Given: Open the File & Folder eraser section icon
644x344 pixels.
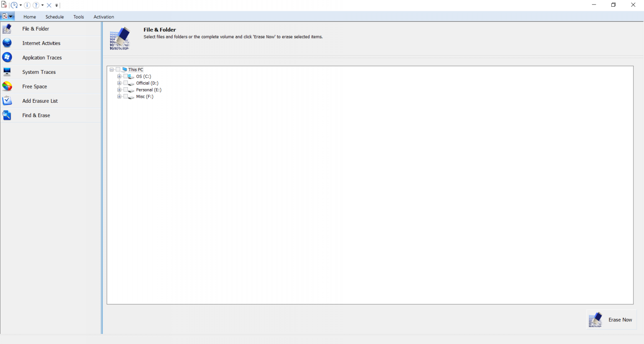Looking at the screenshot, I should tap(7, 29).
